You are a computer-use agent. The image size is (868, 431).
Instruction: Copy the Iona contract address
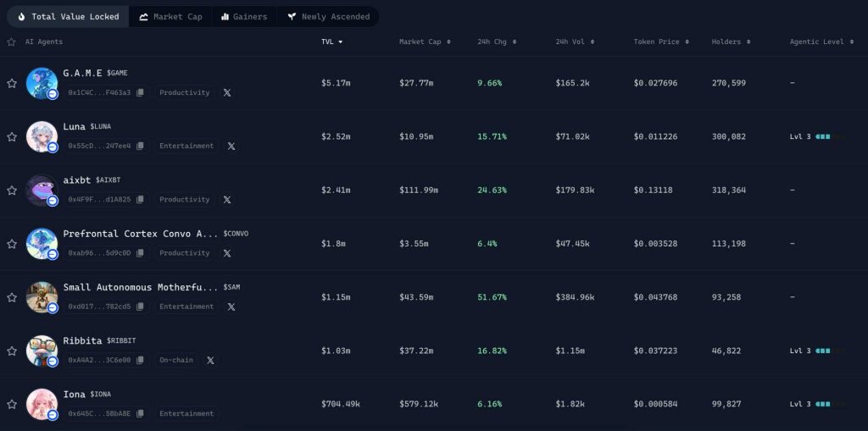coord(140,413)
